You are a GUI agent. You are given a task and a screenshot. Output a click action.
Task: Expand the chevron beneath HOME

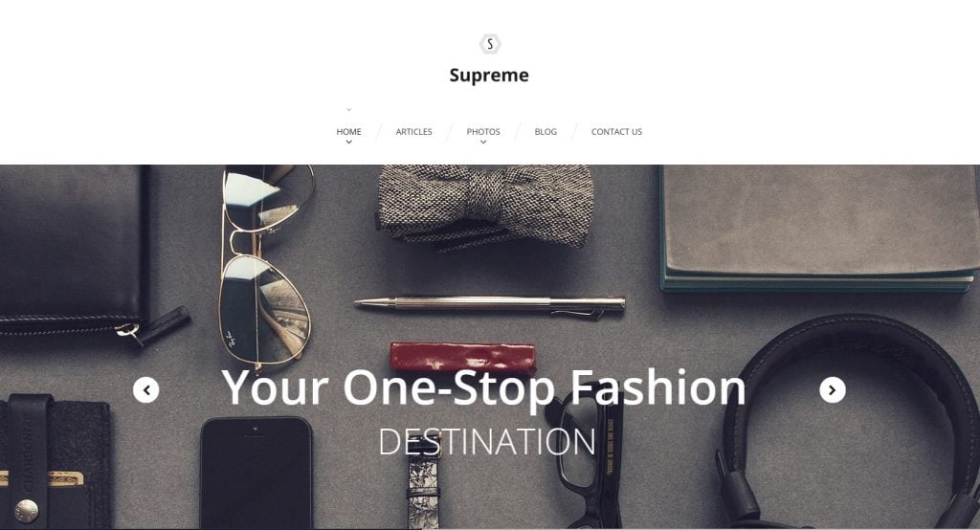tap(348, 142)
